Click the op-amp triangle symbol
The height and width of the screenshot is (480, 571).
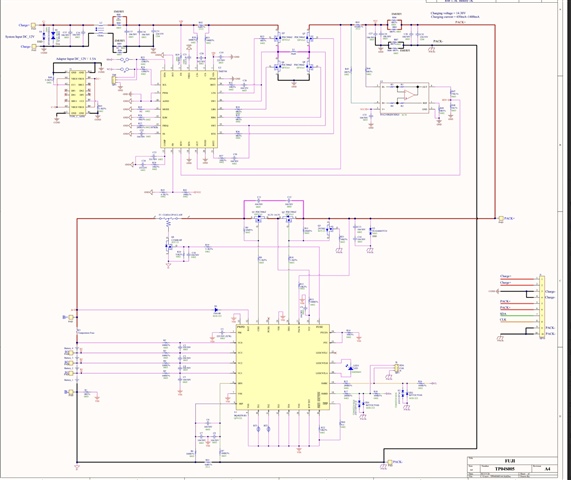pos(409,95)
